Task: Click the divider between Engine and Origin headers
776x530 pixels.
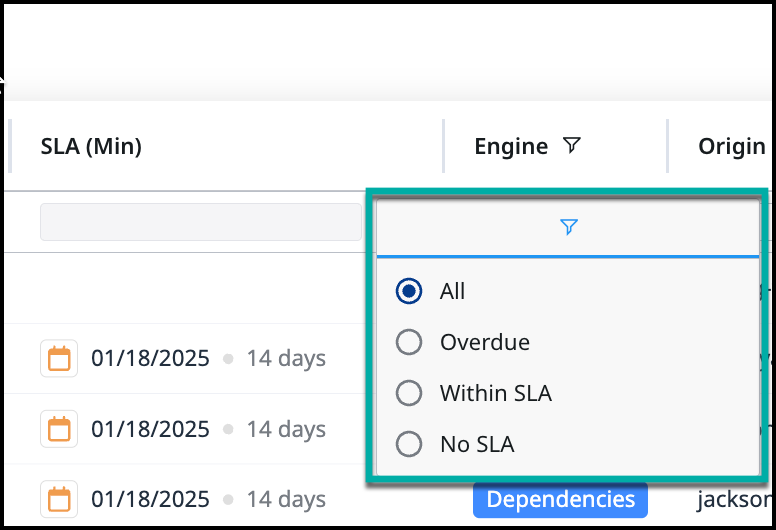Action: tap(667, 147)
